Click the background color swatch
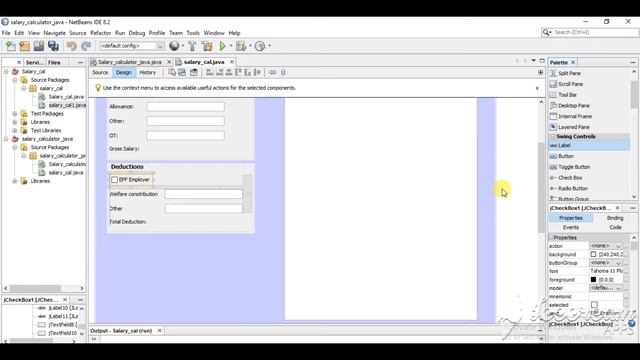Image resolution: width=640 pixels, height=360 pixels. [593, 254]
